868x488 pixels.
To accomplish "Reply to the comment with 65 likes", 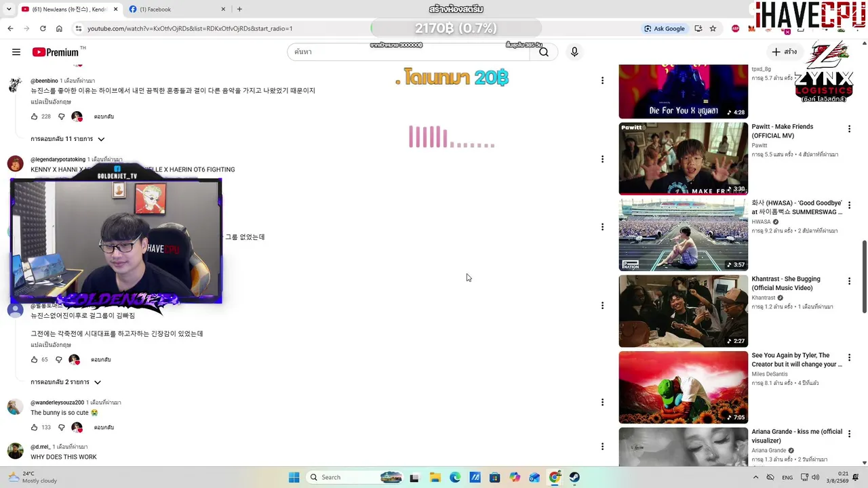I will click(101, 360).
